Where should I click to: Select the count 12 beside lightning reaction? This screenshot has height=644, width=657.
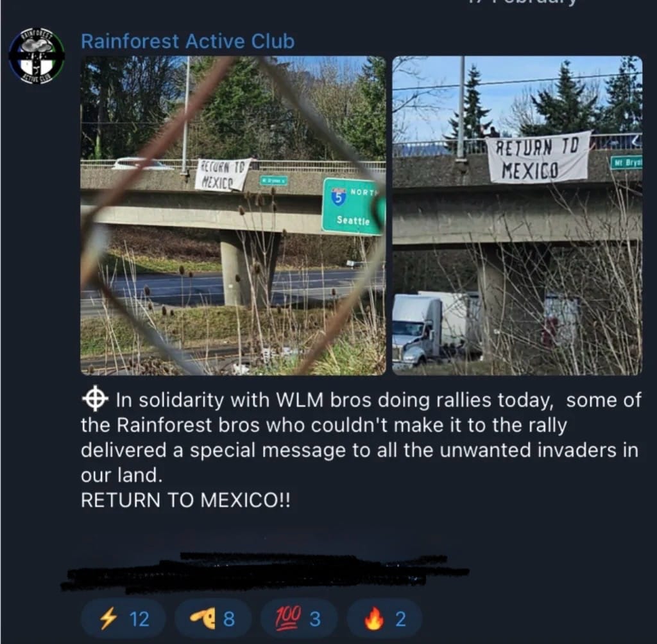click(139, 619)
